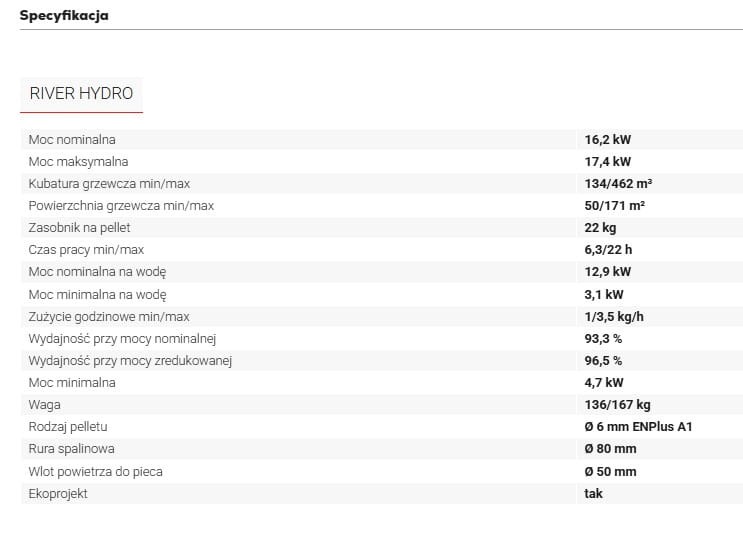This screenshot has height=555, width=743.
Task: Select the RIVER HYDRO tab
Action: click(x=81, y=94)
